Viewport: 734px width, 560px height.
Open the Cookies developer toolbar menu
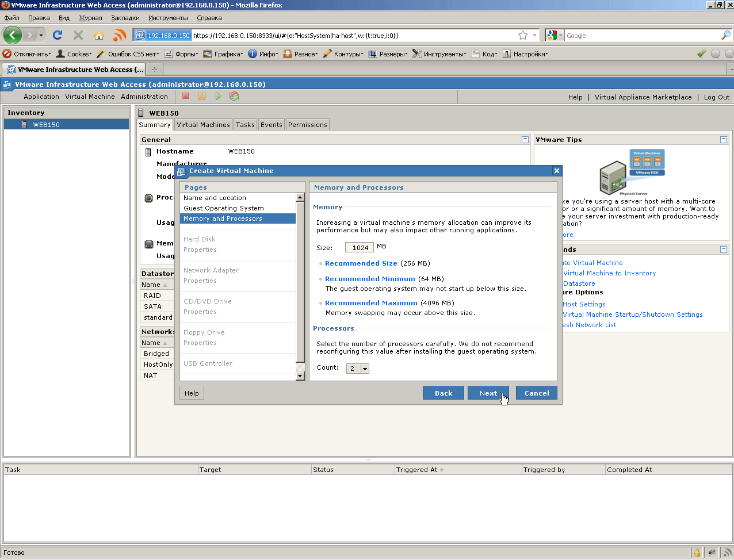coord(74,54)
